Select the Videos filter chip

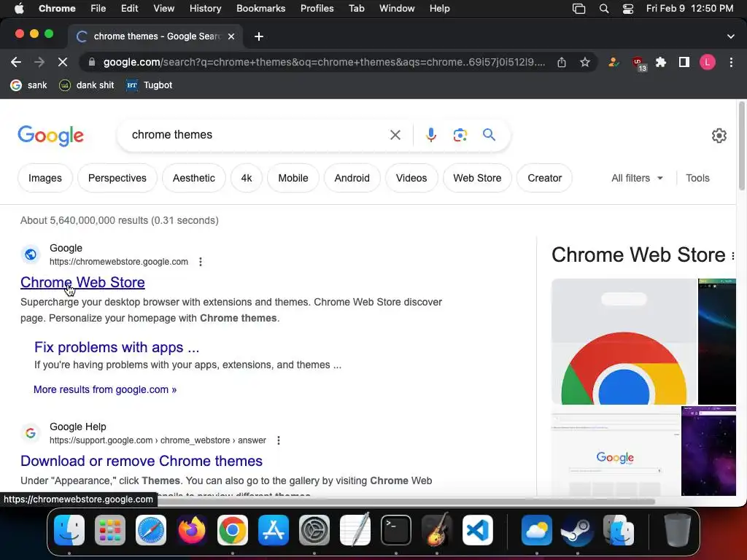click(x=411, y=178)
